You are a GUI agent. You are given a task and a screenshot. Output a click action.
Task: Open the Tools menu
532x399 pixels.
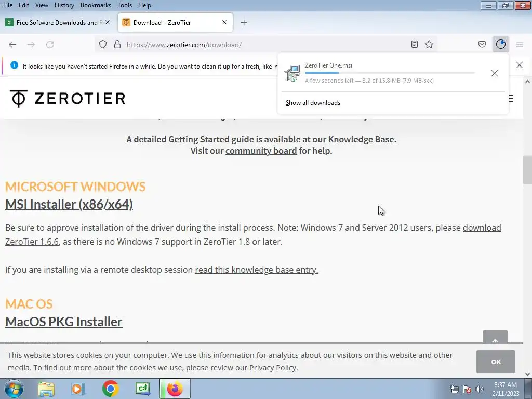(x=125, y=5)
